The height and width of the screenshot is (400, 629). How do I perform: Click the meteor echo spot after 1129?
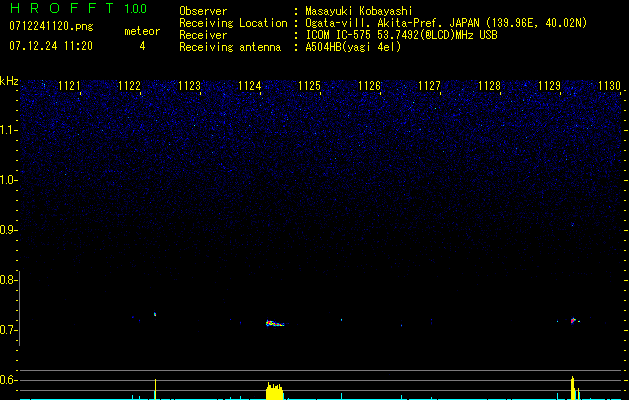(x=573, y=321)
